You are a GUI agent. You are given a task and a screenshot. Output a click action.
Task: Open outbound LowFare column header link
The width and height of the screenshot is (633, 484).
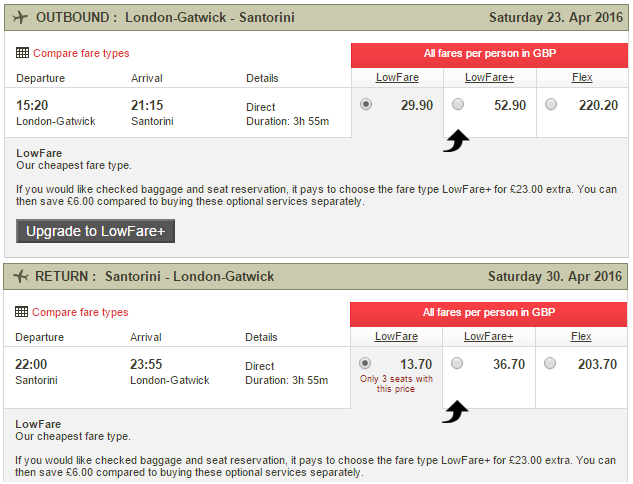(x=397, y=77)
